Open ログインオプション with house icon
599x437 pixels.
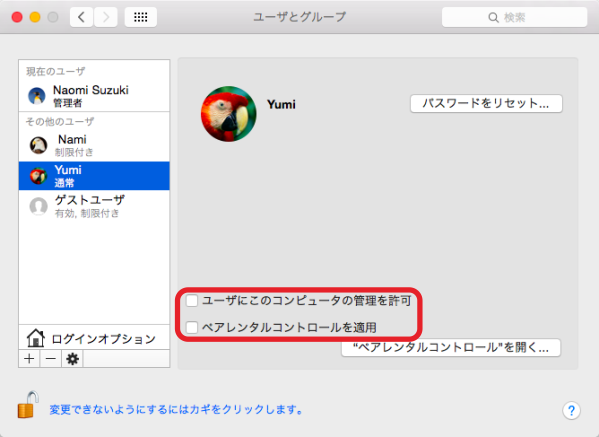point(94,338)
